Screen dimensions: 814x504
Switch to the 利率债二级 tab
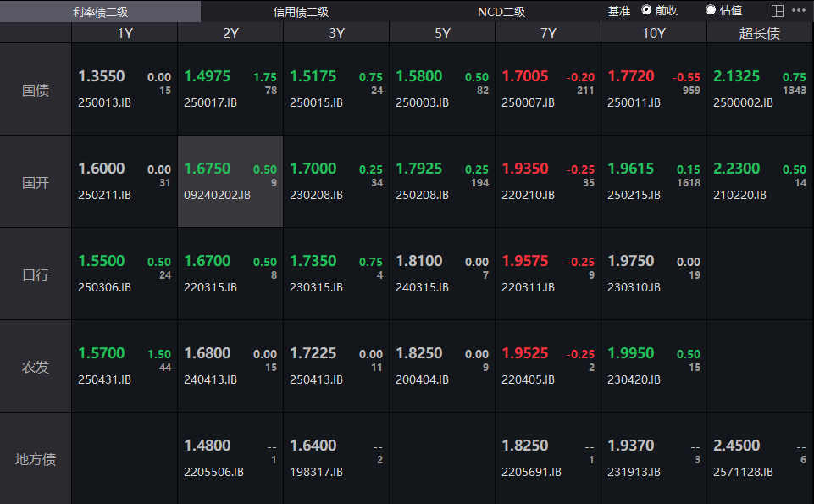click(x=100, y=11)
